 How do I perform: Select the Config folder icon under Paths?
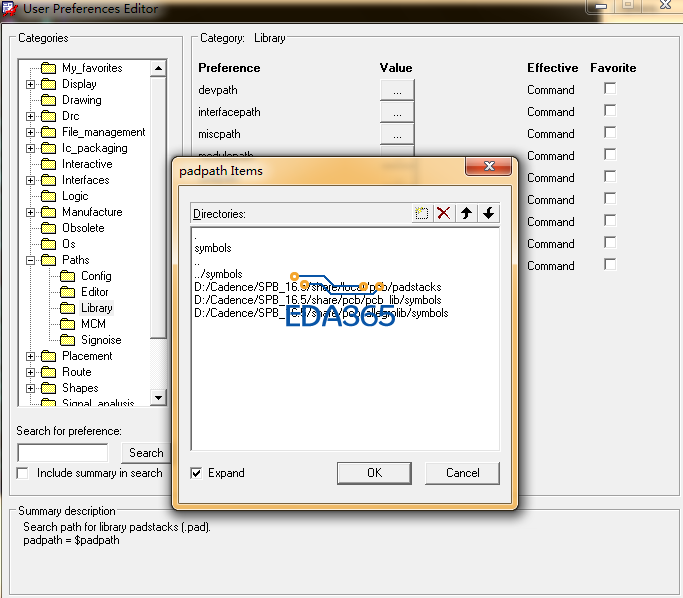click(68, 276)
